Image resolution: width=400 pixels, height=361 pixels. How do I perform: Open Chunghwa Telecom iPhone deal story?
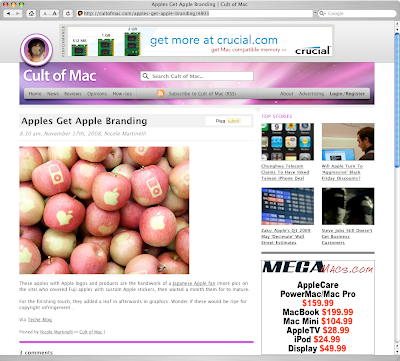tap(285, 172)
